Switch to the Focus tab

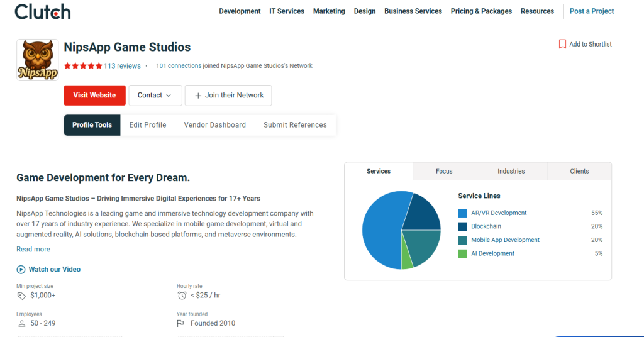(x=444, y=171)
